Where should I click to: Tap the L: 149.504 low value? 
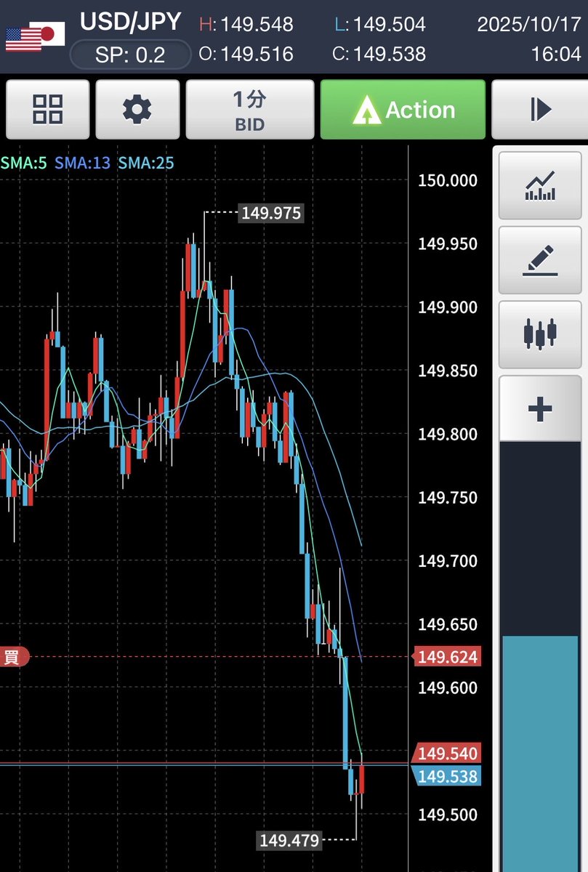(380, 25)
